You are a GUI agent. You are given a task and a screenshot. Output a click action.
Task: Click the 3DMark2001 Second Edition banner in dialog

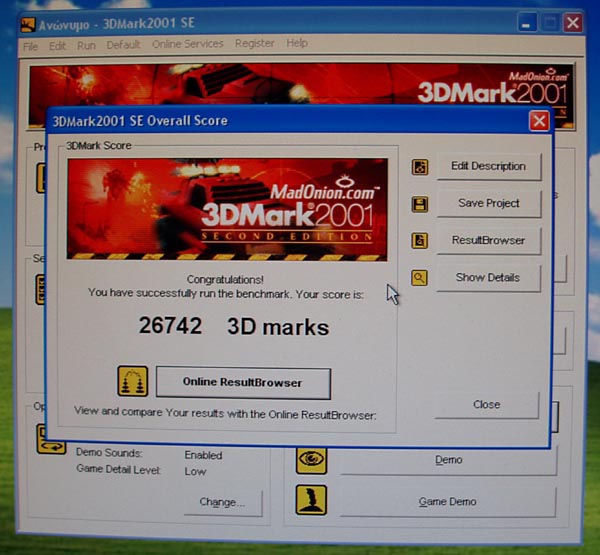[227, 209]
